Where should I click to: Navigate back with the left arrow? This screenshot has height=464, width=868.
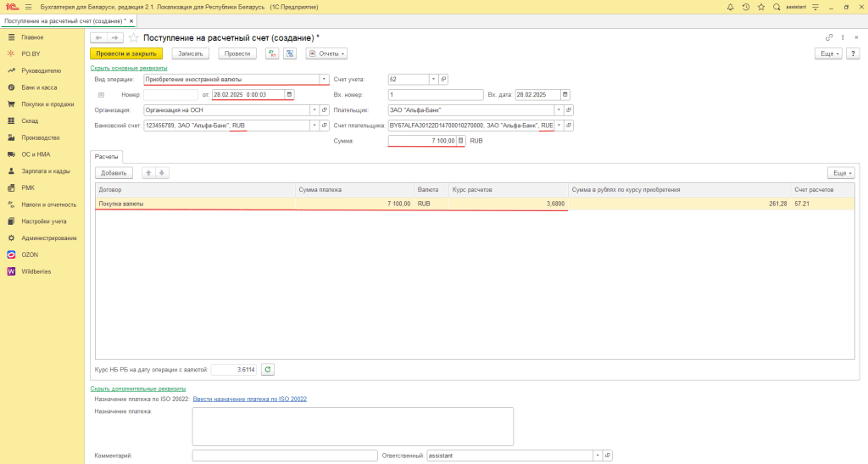point(98,37)
